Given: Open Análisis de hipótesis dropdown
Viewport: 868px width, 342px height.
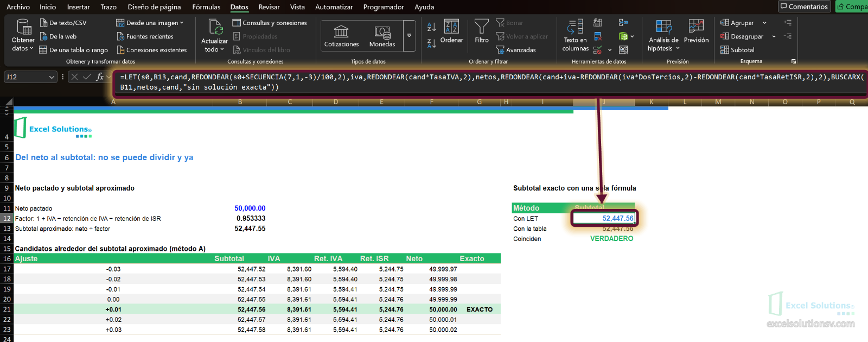Looking at the screenshot, I should click(x=663, y=36).
